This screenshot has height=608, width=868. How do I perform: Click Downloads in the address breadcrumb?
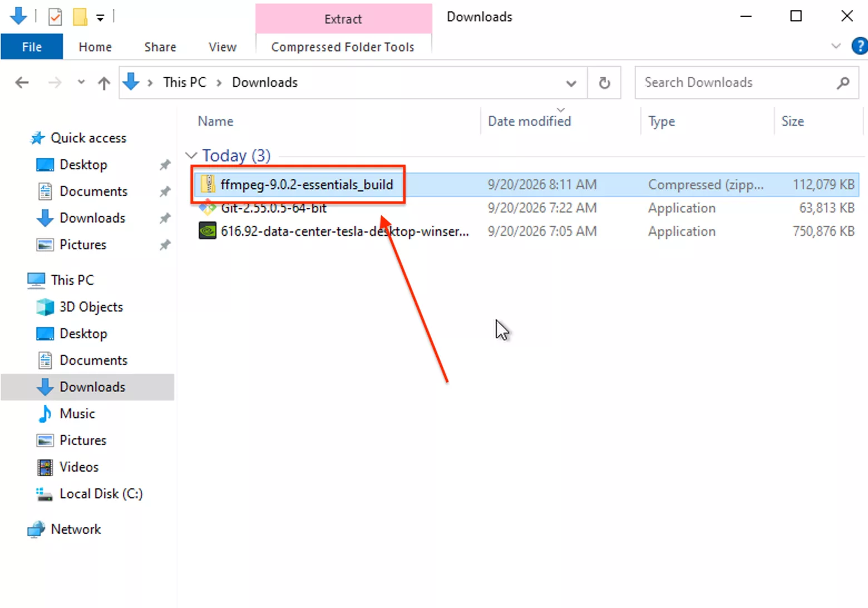pos(265,82)
